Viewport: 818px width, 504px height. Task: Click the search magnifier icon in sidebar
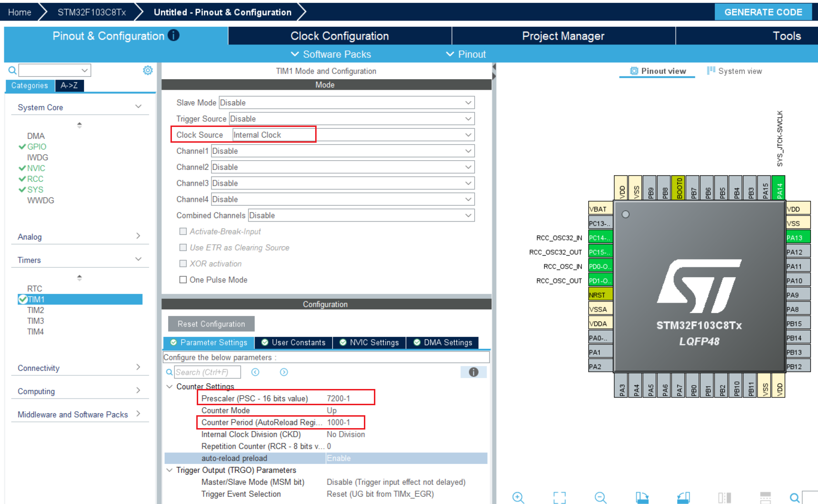[x=12, y=71]
